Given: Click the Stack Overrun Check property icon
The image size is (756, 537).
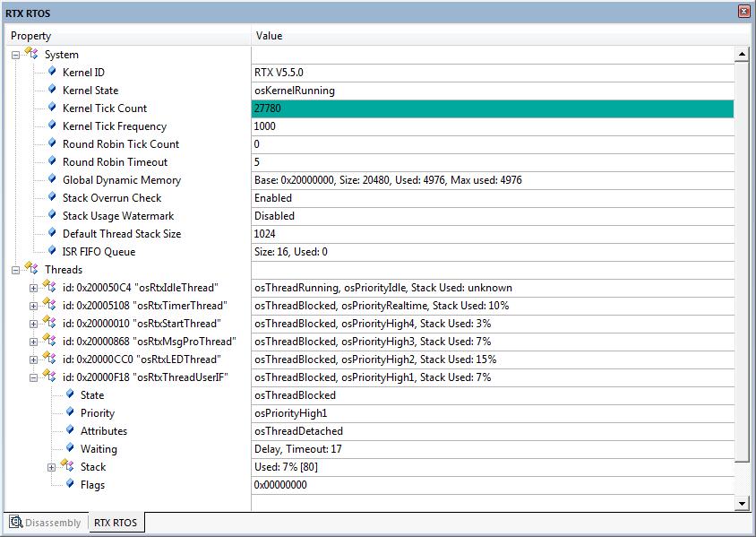Looking at the screenshot, I should (x=53, y=198).
